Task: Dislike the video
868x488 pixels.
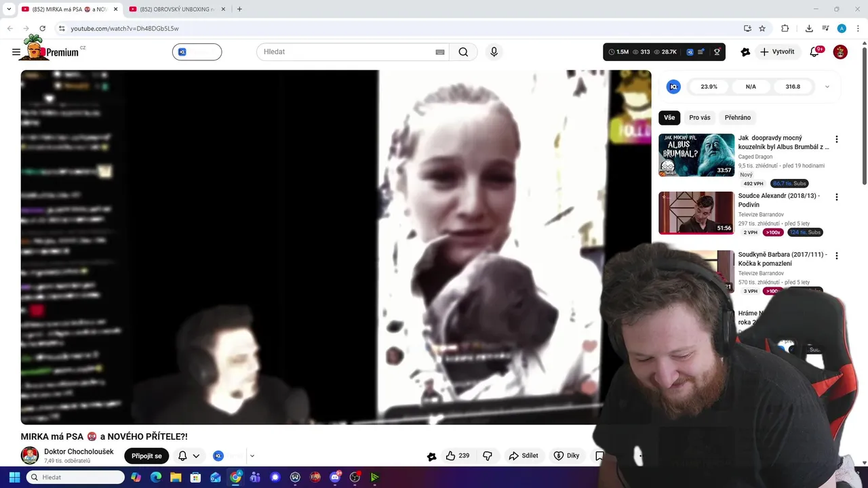Action: [x=487, y=456]
